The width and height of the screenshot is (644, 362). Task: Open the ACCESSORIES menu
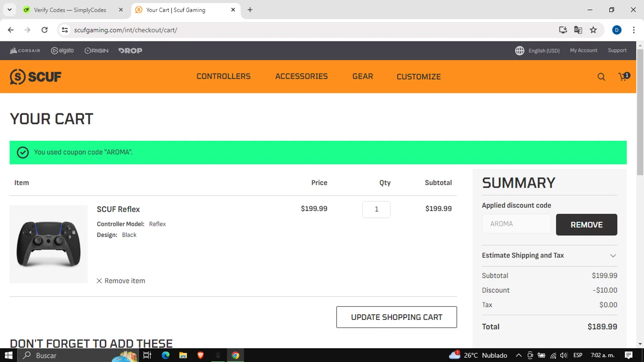pos(301,76)
